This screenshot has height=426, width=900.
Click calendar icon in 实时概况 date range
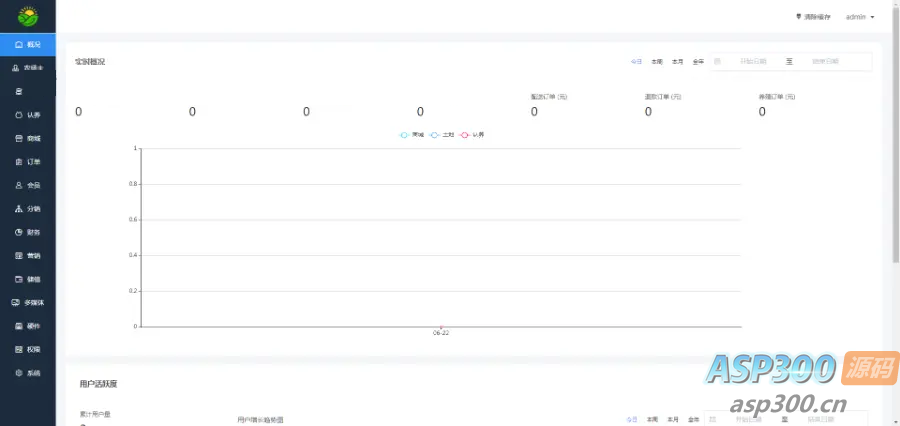click(x=717, y=61)
